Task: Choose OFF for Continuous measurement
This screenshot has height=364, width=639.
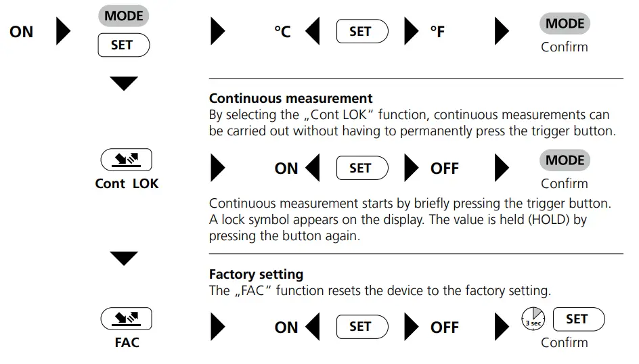Action: 444,168
